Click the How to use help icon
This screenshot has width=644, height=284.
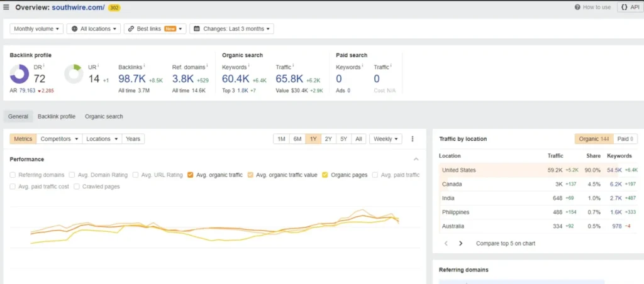[x=578, y=8]
